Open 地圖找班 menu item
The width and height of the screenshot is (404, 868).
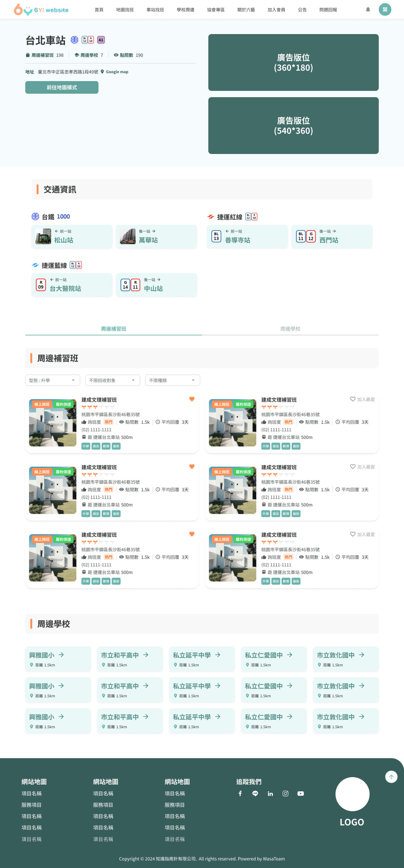[125, 10]
